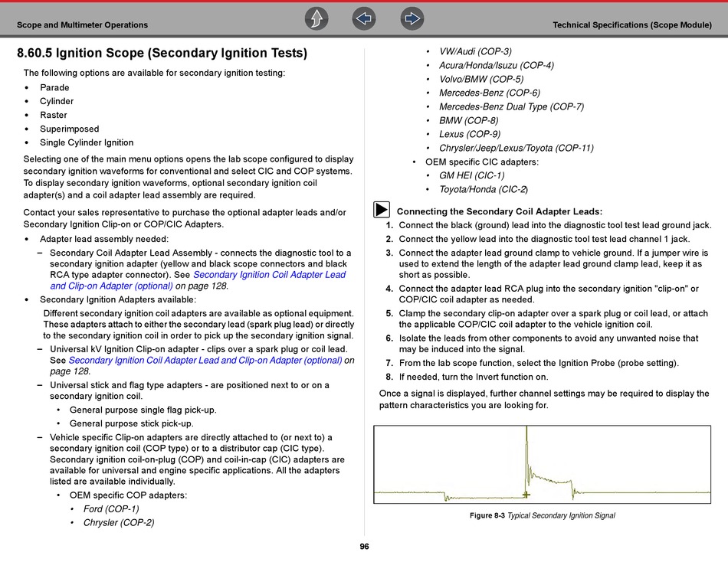This screenshot has height=562, width=728.
Task: Go to next page with right arrow
Action: pos(412,18)
